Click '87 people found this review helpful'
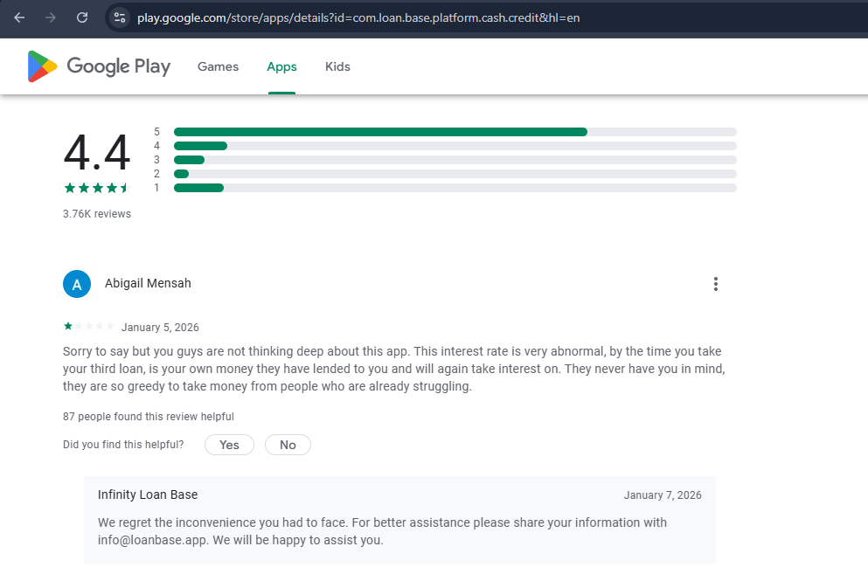 [x=149, y=417]
